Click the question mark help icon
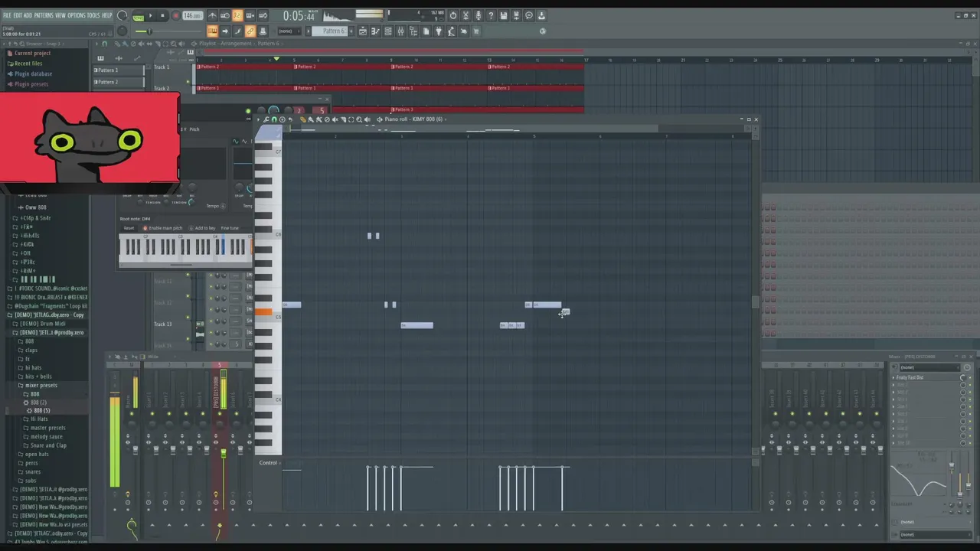 491,15
